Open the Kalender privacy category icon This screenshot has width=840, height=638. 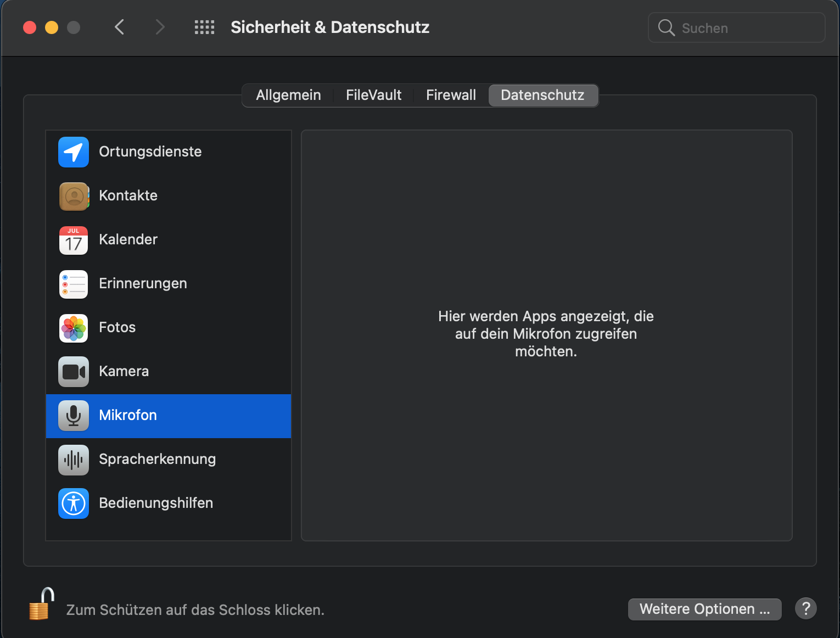[74, 240]
